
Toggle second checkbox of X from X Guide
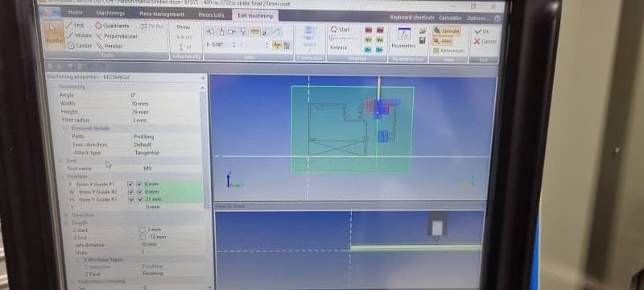138,184
